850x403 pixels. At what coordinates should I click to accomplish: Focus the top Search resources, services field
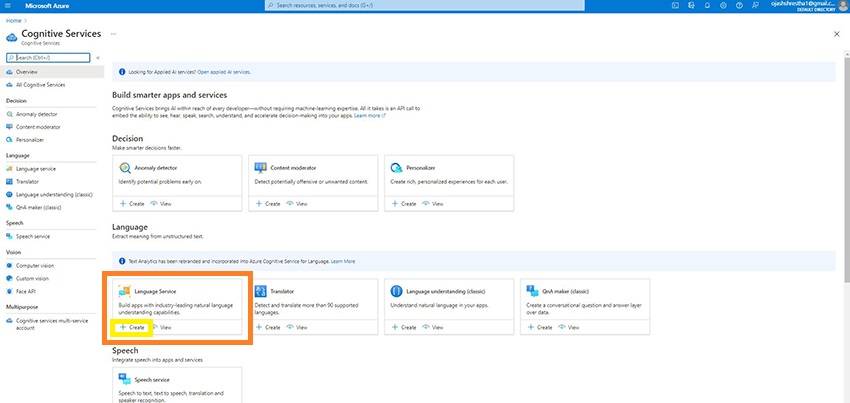click(x=424, y=5)
